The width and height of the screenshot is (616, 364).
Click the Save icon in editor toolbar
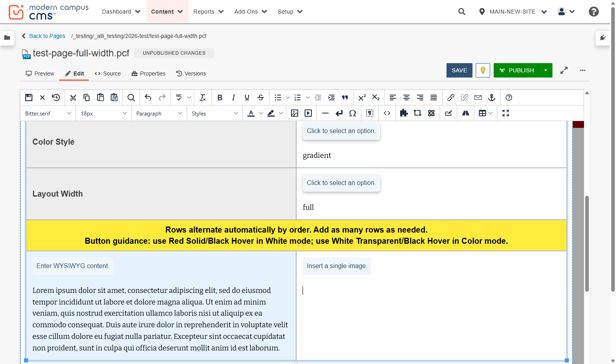[29, 97]
